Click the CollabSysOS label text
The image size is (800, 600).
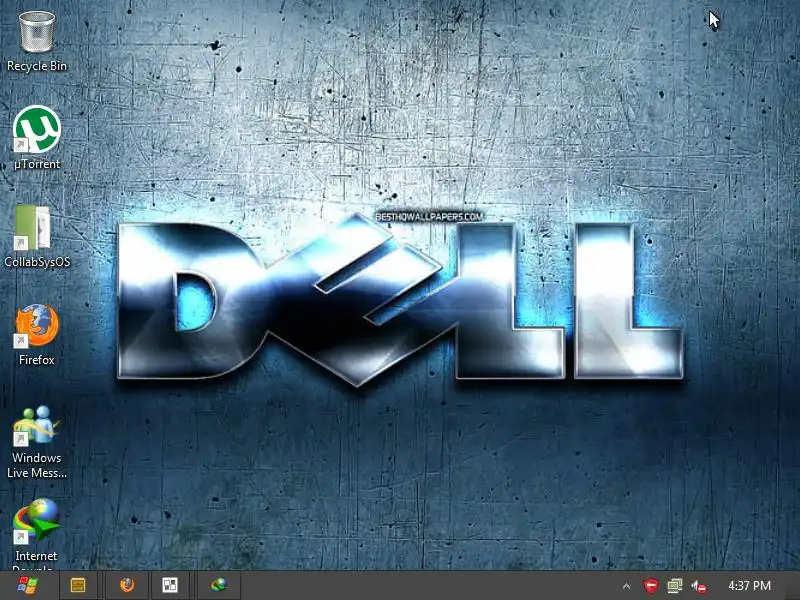tap(37, 262)
